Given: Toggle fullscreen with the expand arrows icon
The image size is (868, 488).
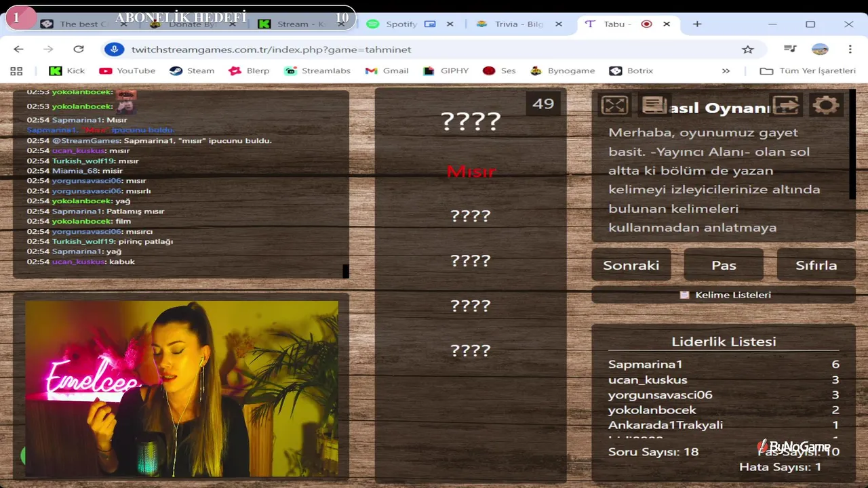Looking at the screenshot, I should click(615, 105).
